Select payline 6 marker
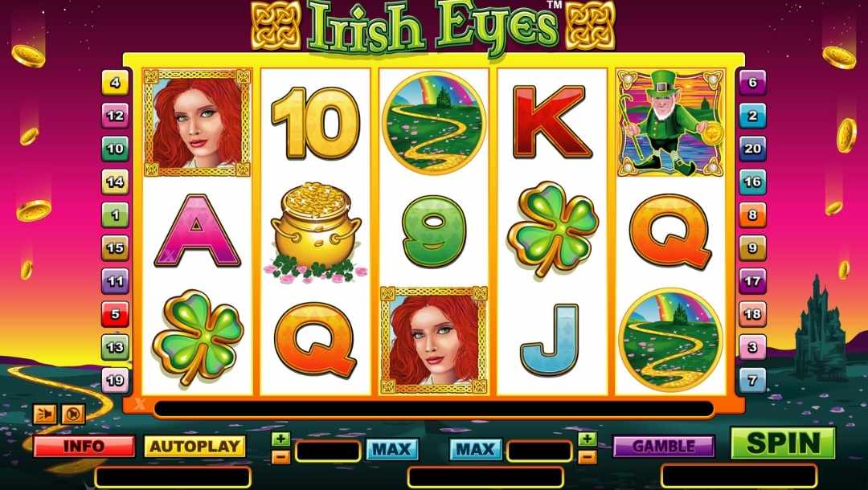 point(752,83)
